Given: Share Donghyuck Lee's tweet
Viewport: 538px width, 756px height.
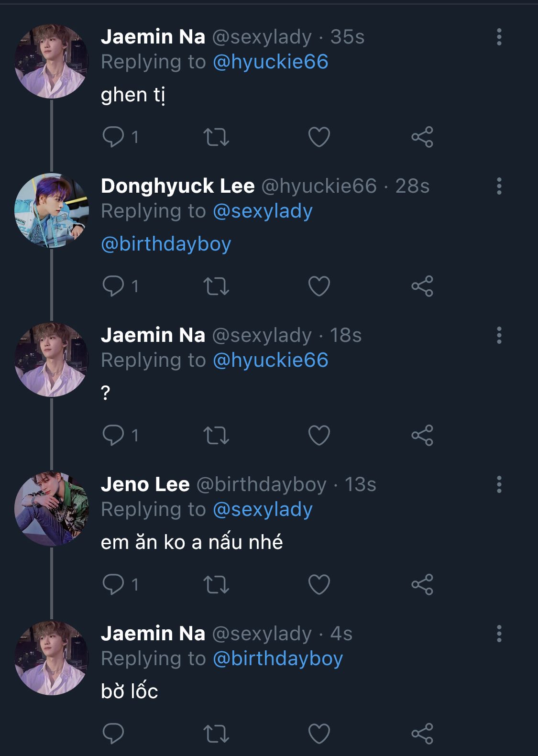Looking at the screenshot, I should click(x=422, y=286).
